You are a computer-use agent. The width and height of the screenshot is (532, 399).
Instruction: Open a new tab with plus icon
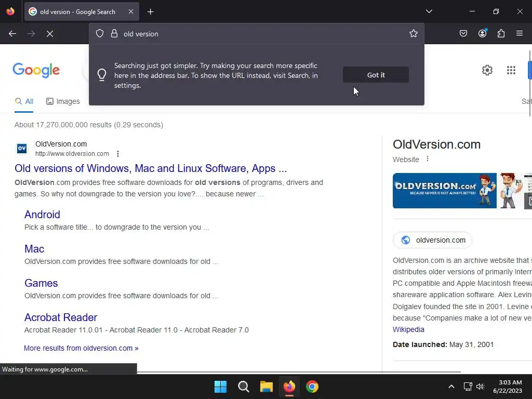tap(150, 12)
